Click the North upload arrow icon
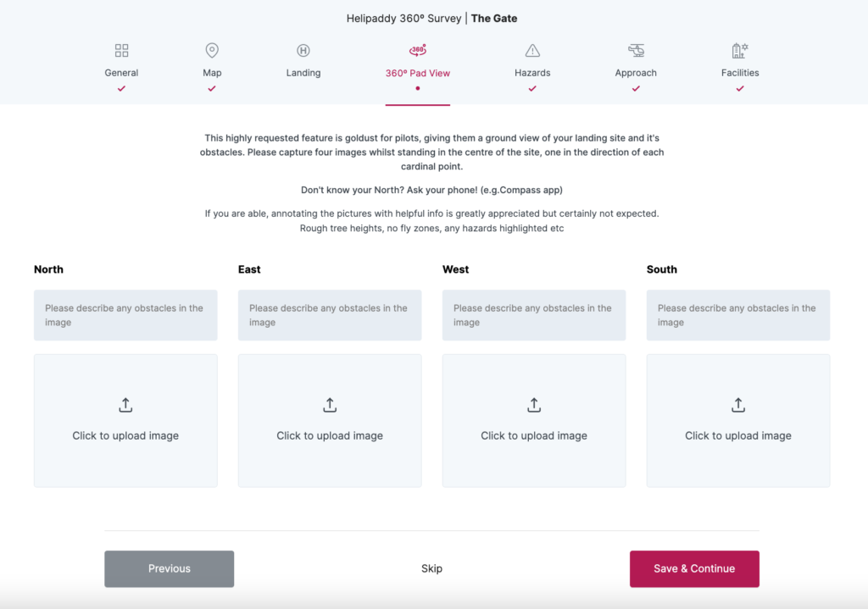The width and height of the screenshot is (868, 609). 125,406
